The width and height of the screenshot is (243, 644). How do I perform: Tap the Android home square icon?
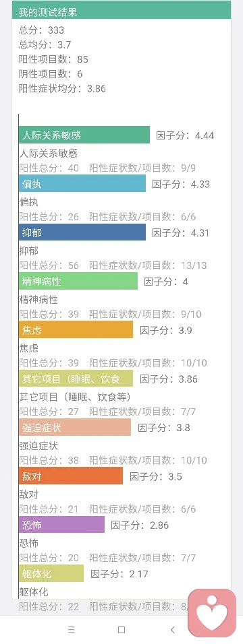coord(122,630)
